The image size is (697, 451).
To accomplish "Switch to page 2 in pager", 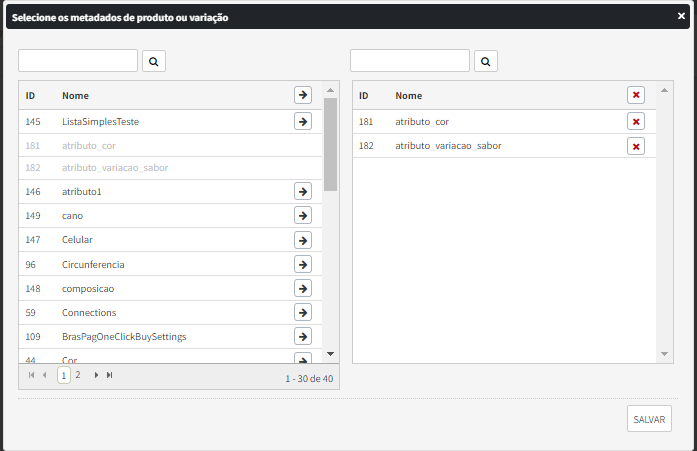I will tap(78, 375).
